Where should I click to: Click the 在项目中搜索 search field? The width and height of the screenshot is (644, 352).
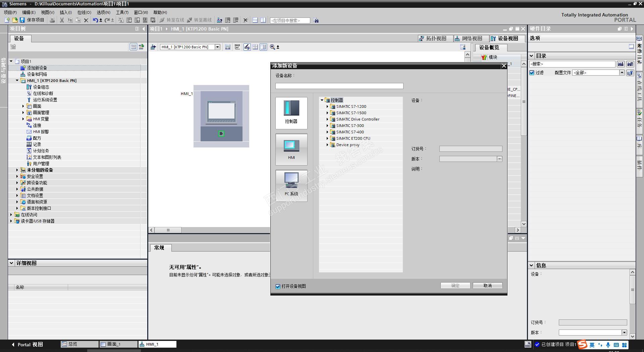290,20
